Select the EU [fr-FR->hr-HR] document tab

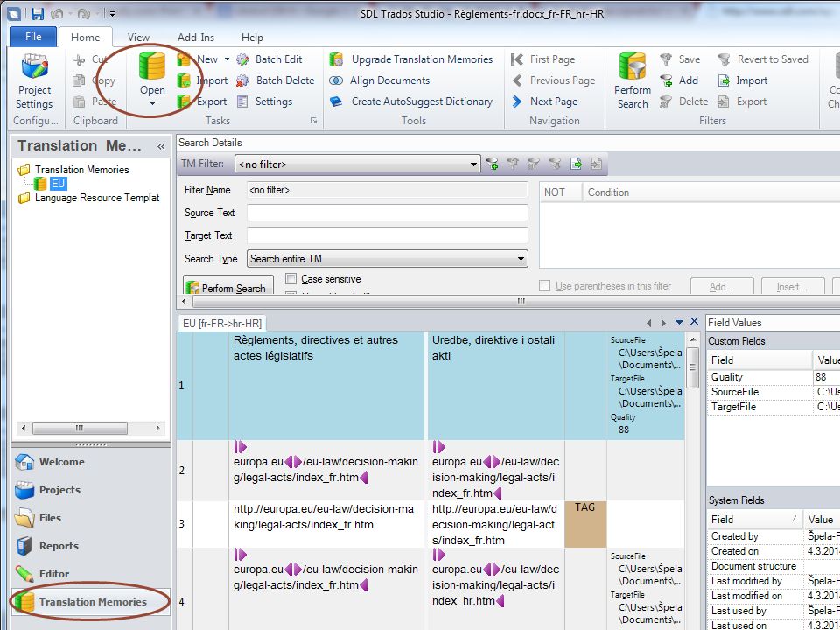coord(221,323)
